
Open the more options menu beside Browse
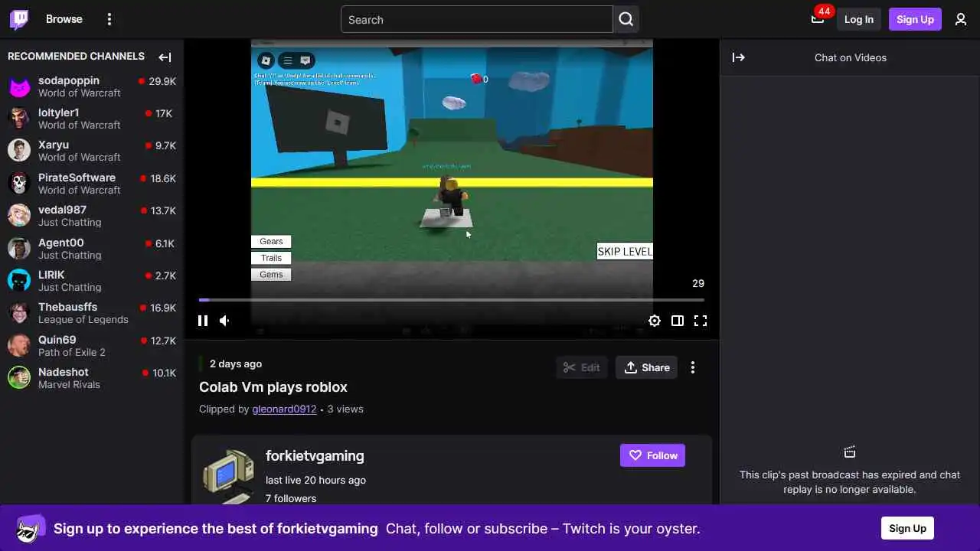tap(109, 19)
